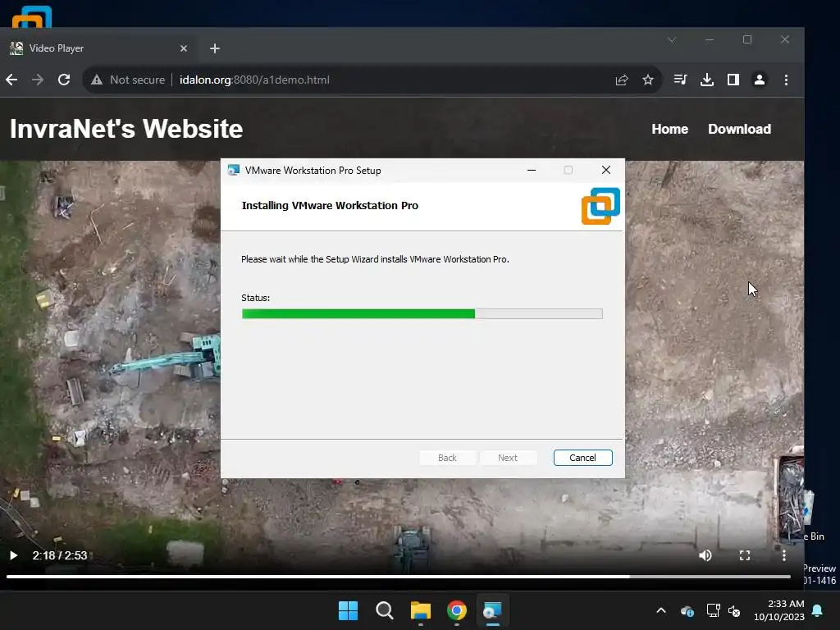
Task: Click the VMware desktop icon behind Chrome
Action: [32, 16]
